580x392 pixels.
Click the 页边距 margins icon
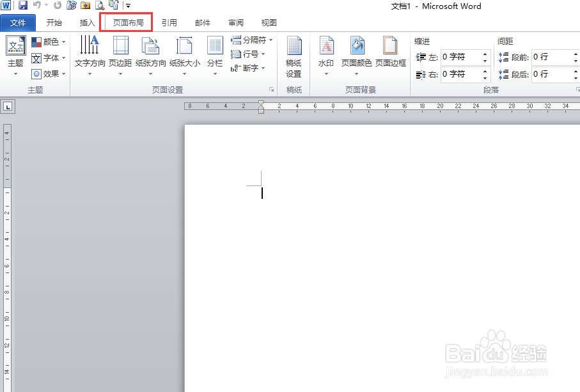(x=120, y=45)
